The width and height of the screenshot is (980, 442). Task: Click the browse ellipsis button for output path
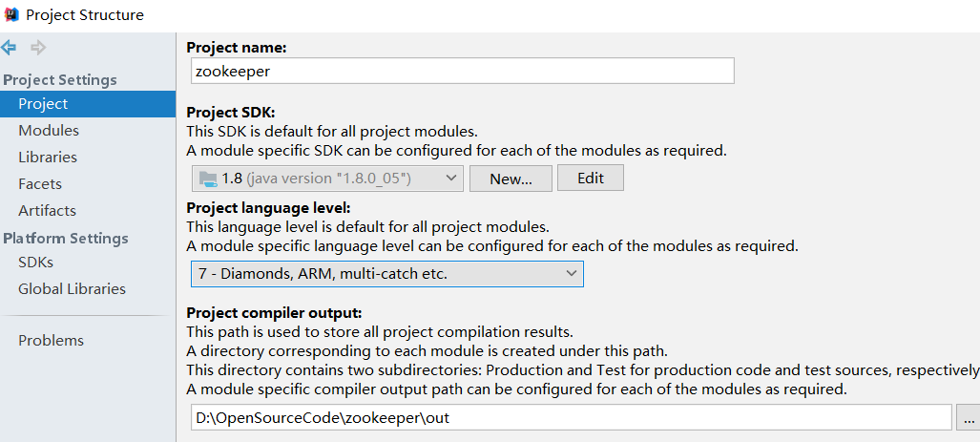(x=969, y=418)
